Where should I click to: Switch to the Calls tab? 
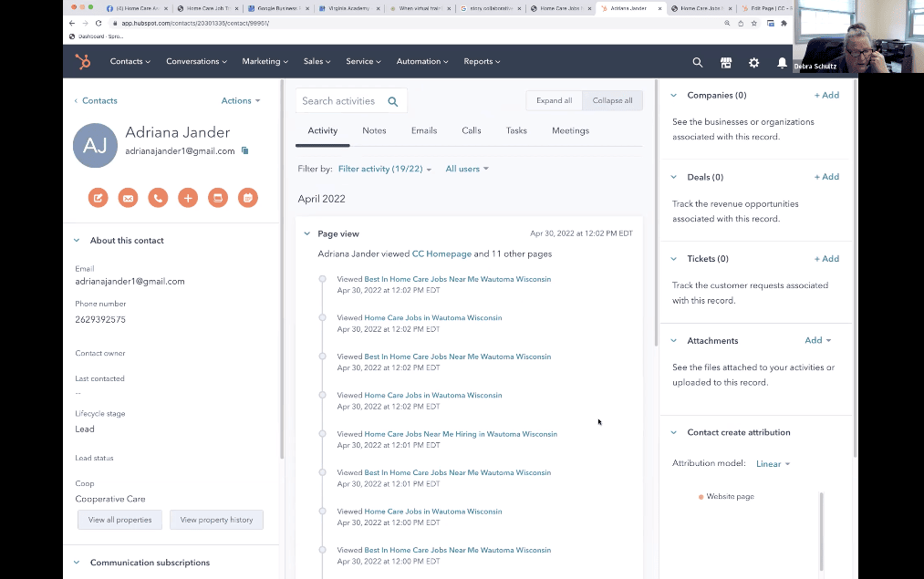coord(472,130)
